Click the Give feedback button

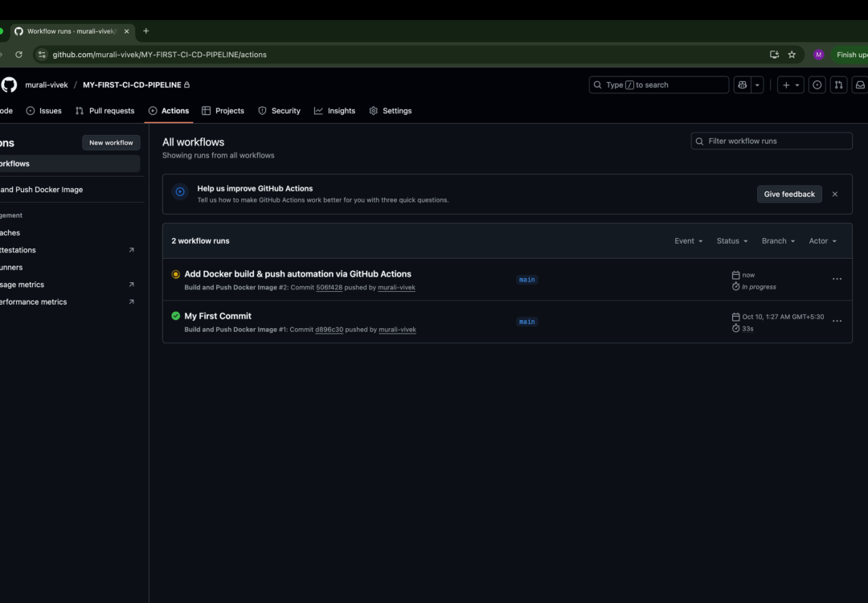coord(788,194)
